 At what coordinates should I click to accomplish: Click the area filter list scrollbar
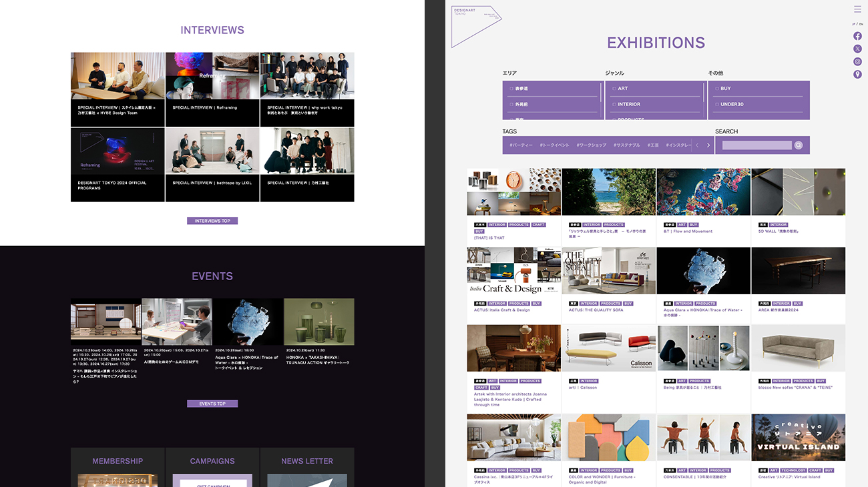(601, 91)
